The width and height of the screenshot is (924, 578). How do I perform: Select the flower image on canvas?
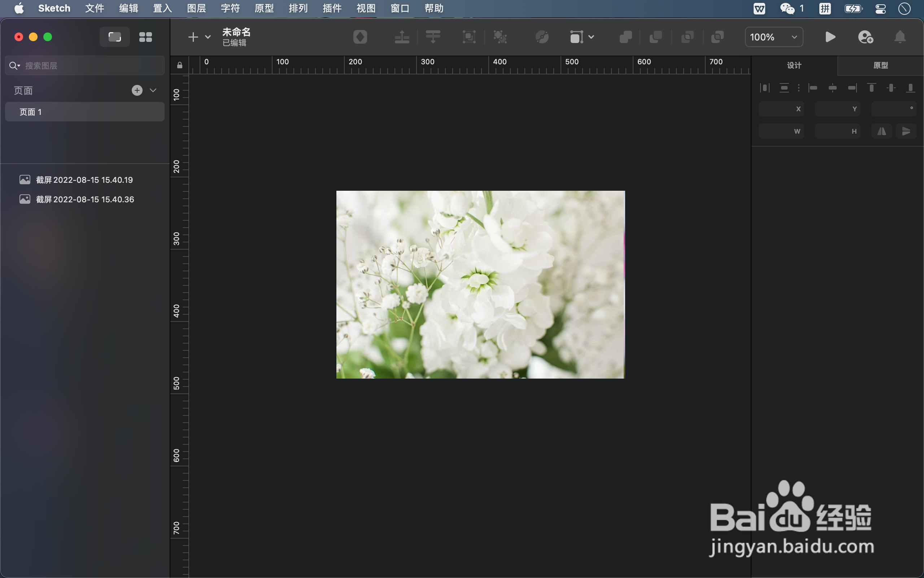pos(480,284)
